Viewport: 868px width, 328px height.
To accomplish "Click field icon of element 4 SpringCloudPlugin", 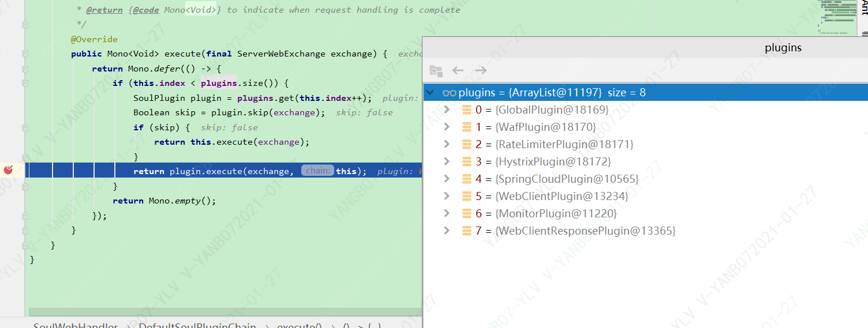I will click(x=467, y=179).
